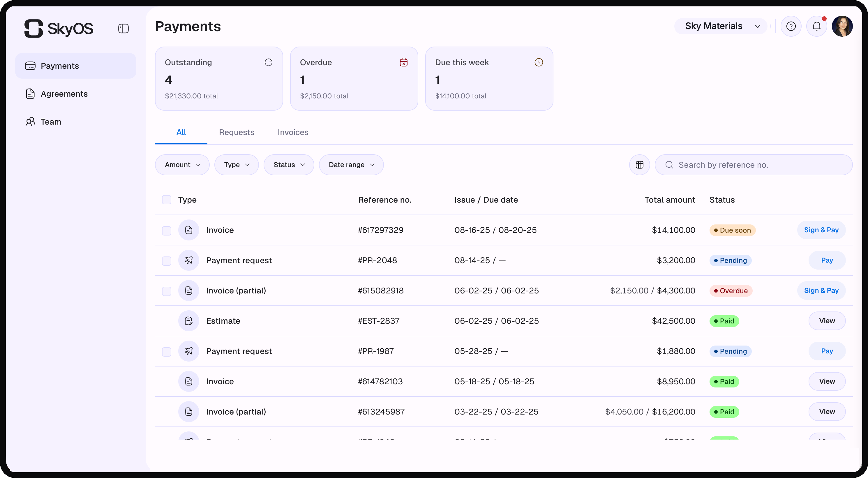The width and height of the screenshot is (868, 478).
Task: Click the clock icon on Due this week
Action: coord(539,62)
